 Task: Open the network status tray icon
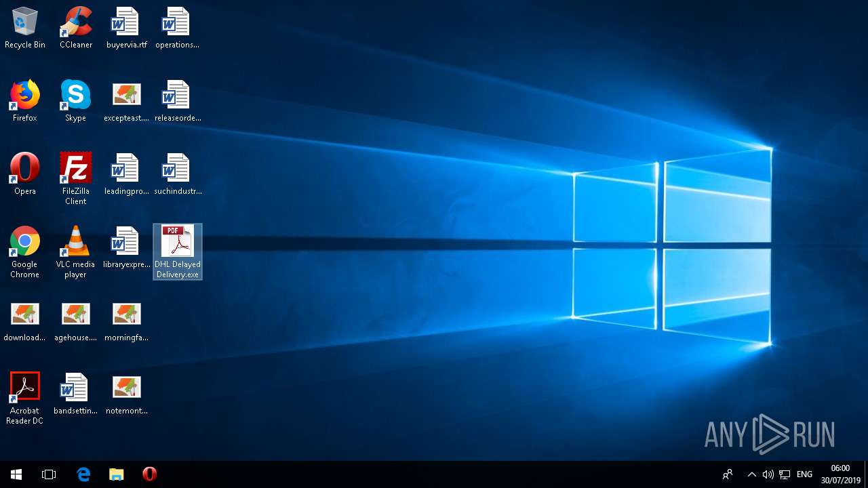point(785,474)
